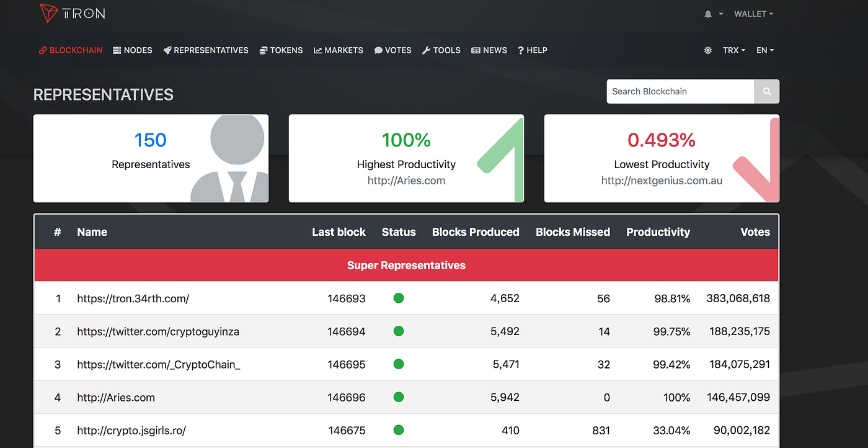Click the Votes column header
The height and width of the screenshot is (448, 868).
point(755,232)
